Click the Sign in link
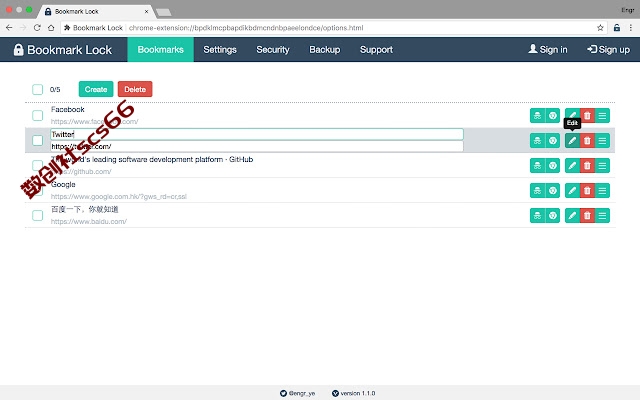The height and width of the screenshot is (400, 640). [x=548, y=49]
